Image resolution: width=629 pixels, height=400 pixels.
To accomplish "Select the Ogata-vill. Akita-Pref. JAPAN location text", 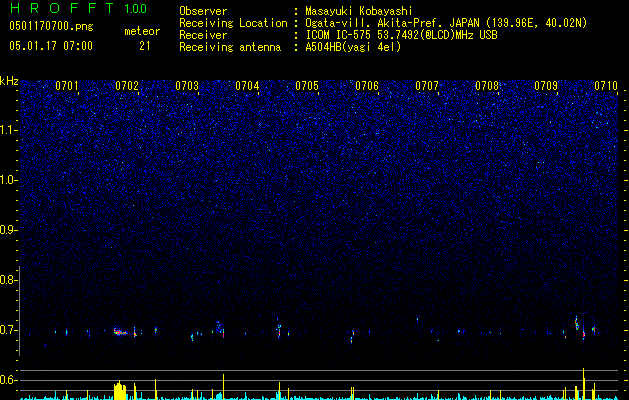I will point(446,23).
